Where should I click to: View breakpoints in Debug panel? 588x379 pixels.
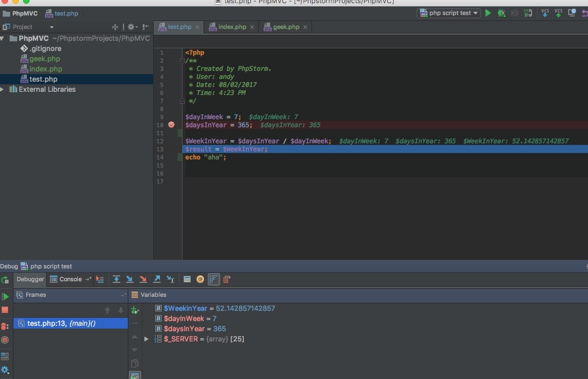pos(5,326)
